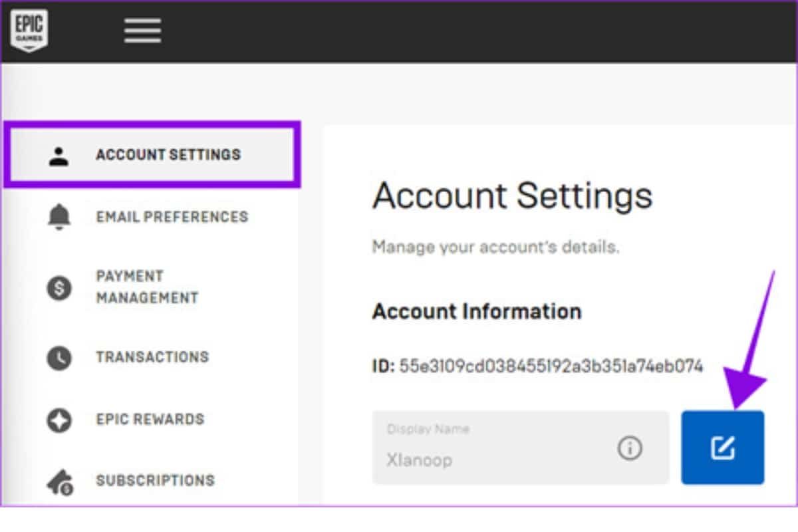
Task: Open Account Settings in sidebar
Action: tap(153, 154)
